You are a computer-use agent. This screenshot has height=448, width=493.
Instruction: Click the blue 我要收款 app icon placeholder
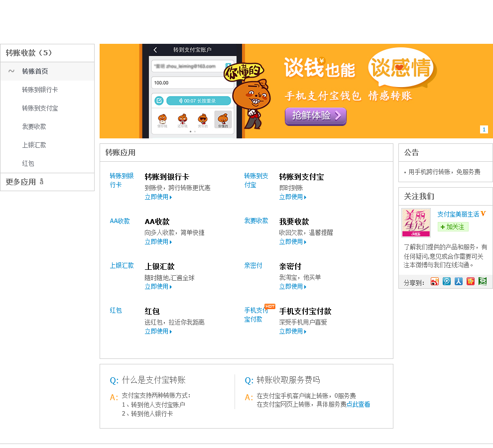pyautogui.click(x=256, y=221)
